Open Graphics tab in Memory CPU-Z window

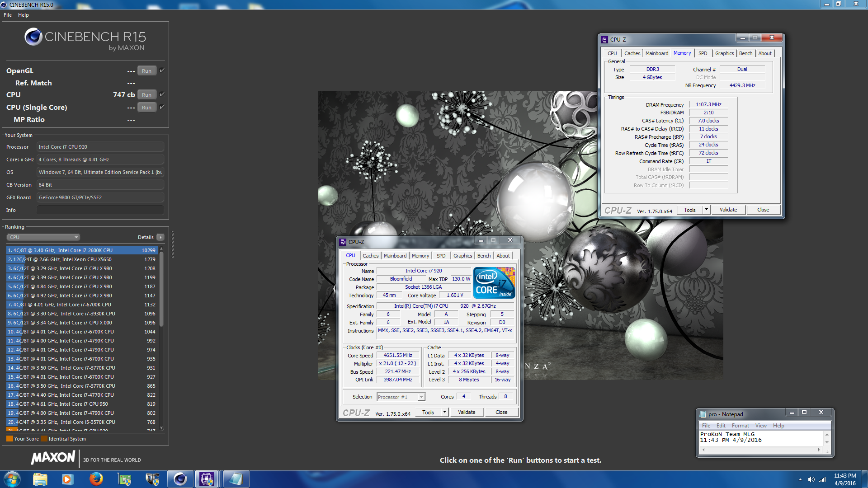[724, 53]
